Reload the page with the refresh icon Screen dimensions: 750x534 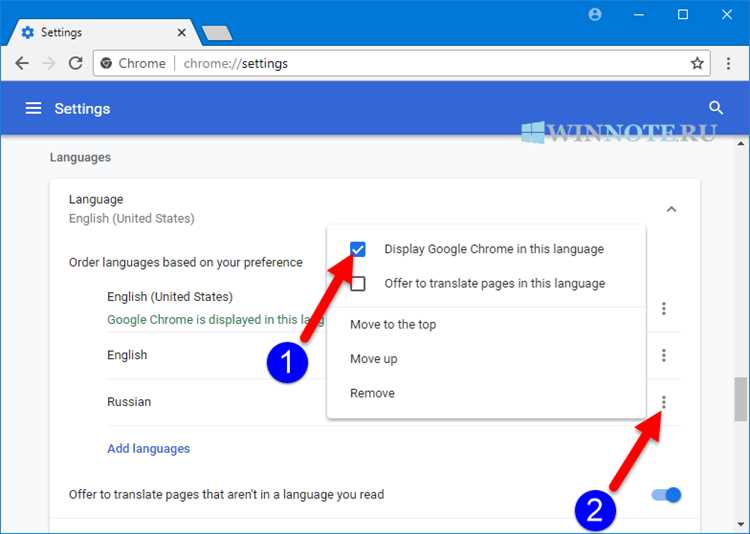point(76,63)
